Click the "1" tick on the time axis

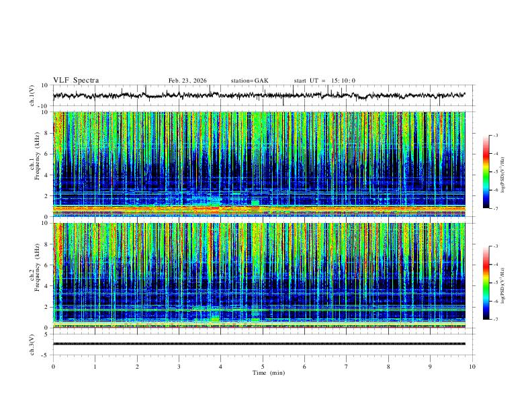tap(95, 367)
